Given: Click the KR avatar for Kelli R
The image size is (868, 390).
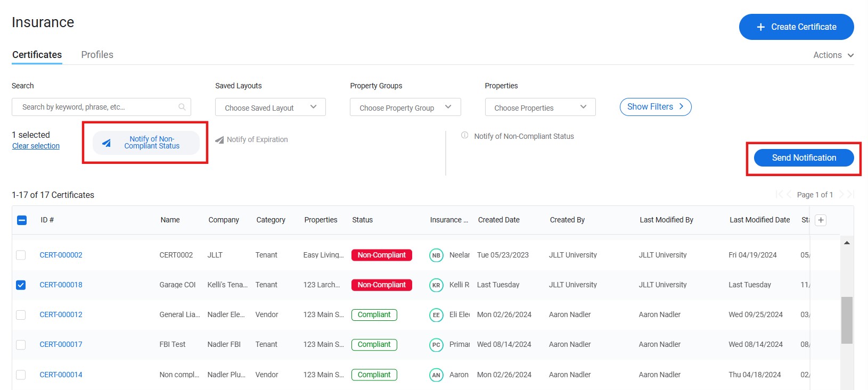Looking at the screenshot, I should [x=436, y=285].
